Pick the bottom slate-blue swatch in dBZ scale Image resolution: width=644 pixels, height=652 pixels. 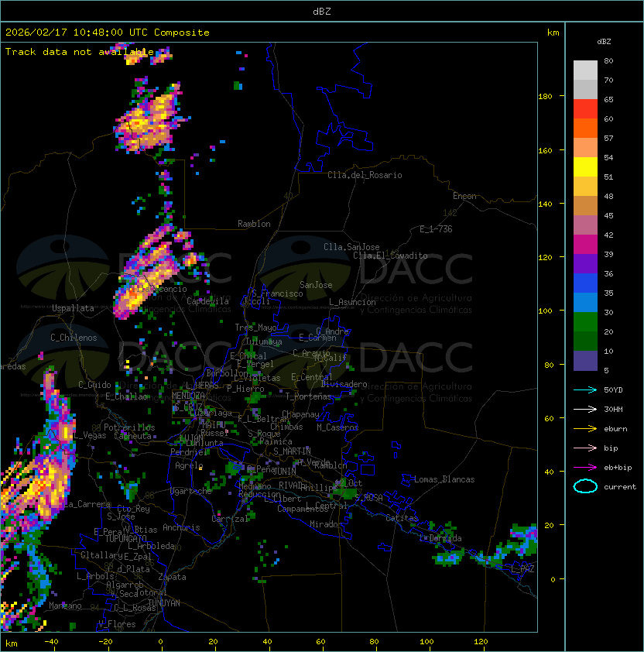click(585, 361)
